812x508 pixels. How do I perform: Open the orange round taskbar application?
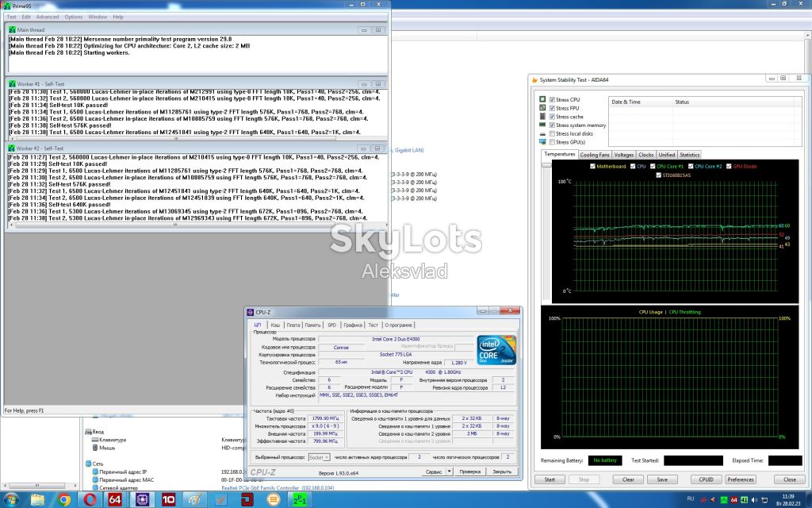273,500
